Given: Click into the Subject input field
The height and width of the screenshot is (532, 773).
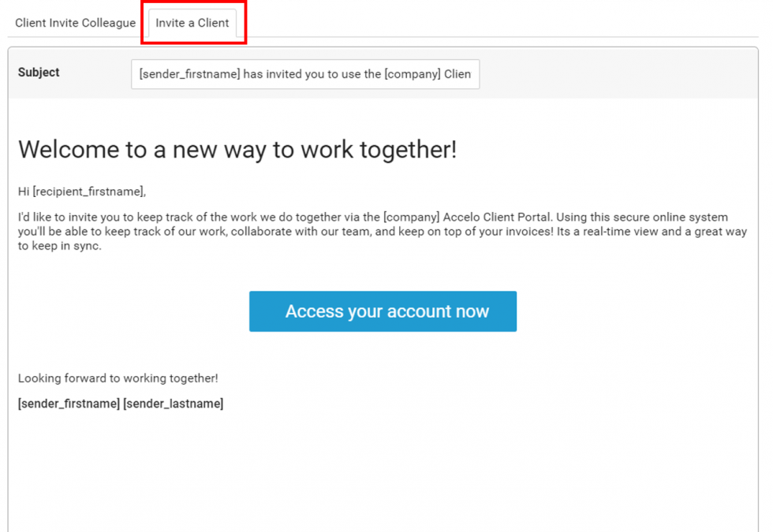Looking at the screenshot, I should 304,74.
